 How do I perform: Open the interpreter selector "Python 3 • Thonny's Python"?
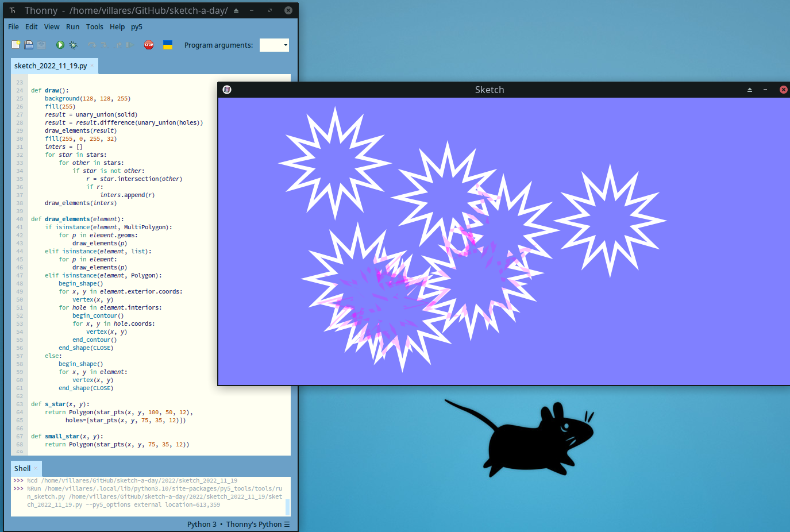[x=238, y=524]
